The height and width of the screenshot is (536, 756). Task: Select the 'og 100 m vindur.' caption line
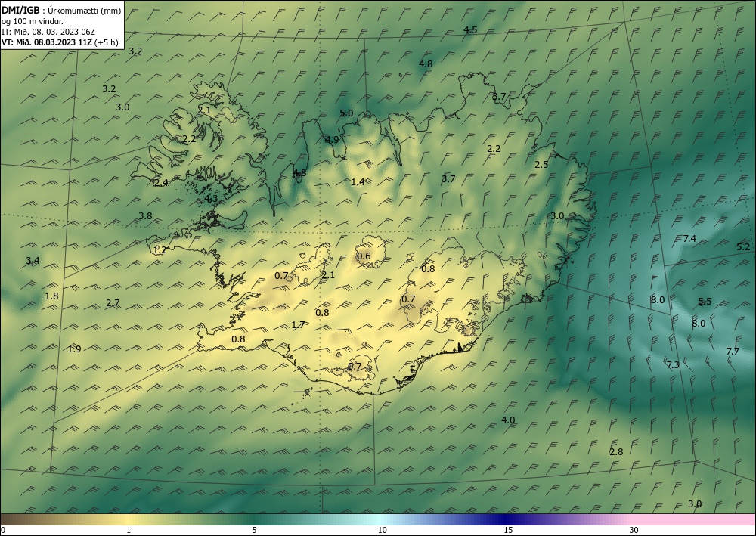pos(33,21)
